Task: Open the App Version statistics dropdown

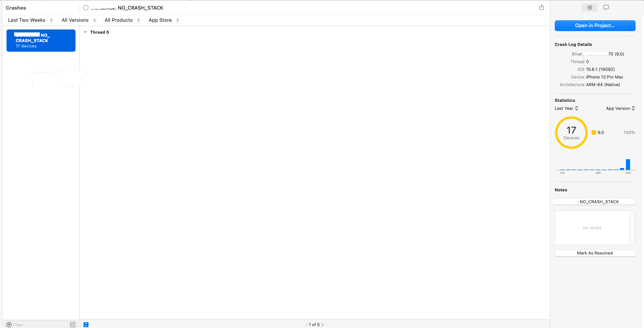Action: click(x=620, y=108)
